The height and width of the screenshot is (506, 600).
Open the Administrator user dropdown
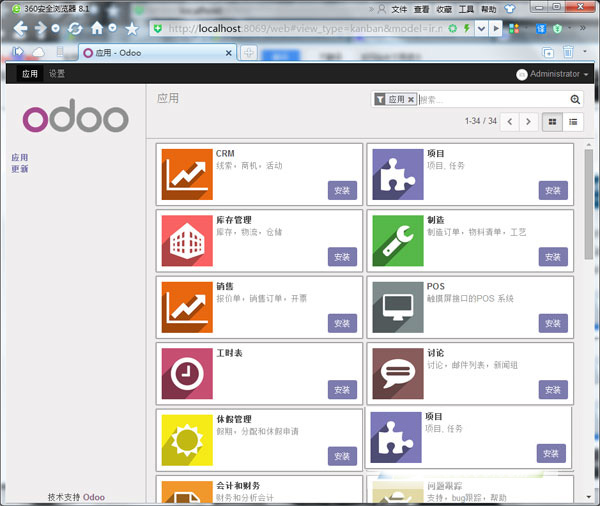click(552, 74)
